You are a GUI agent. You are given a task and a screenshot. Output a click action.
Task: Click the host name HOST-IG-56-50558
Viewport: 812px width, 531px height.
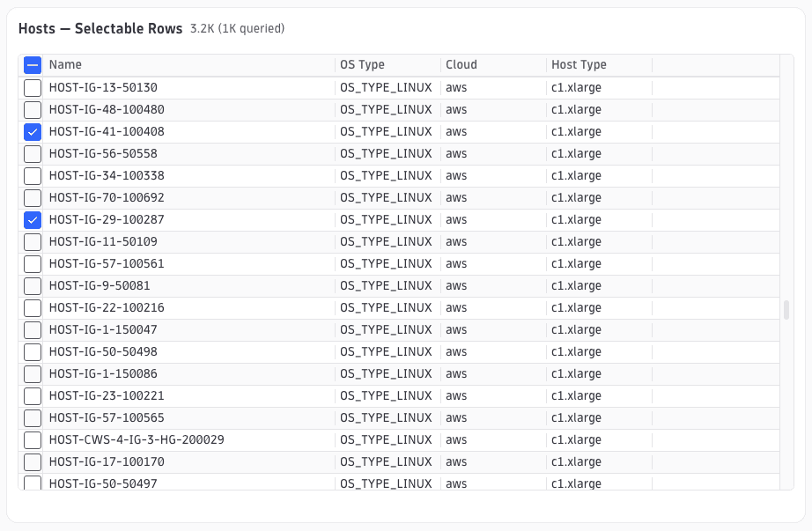click(103, 154)
